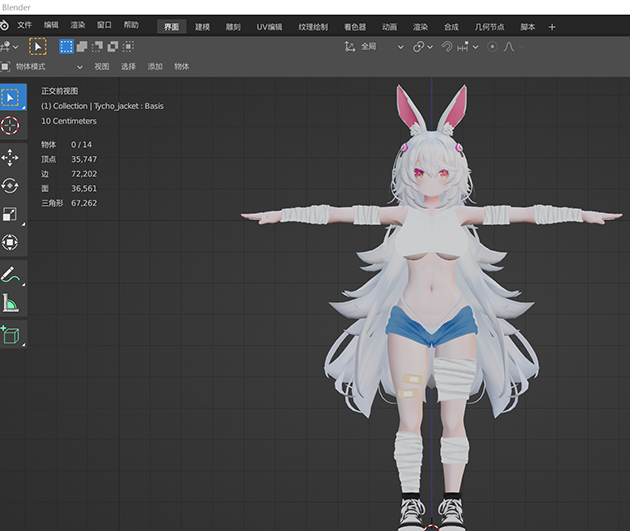Image resolution: width=630 pixels, height=531 pixels.
Task: Toggle snapping magnet icon
Action: 447,47
